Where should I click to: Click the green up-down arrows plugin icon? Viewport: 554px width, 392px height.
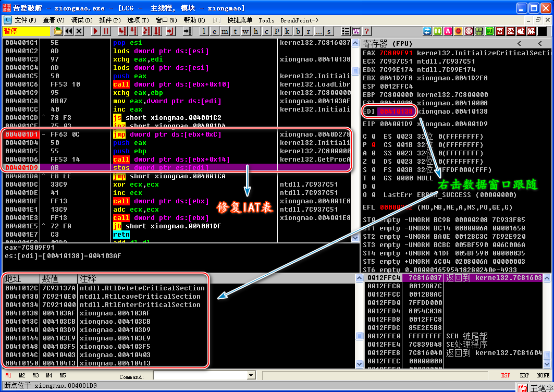click(437, 31)
